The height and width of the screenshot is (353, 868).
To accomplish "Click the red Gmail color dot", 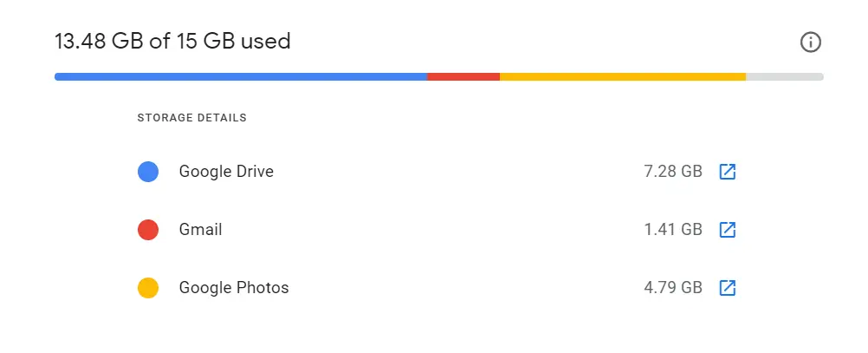I will coord(148,230).
